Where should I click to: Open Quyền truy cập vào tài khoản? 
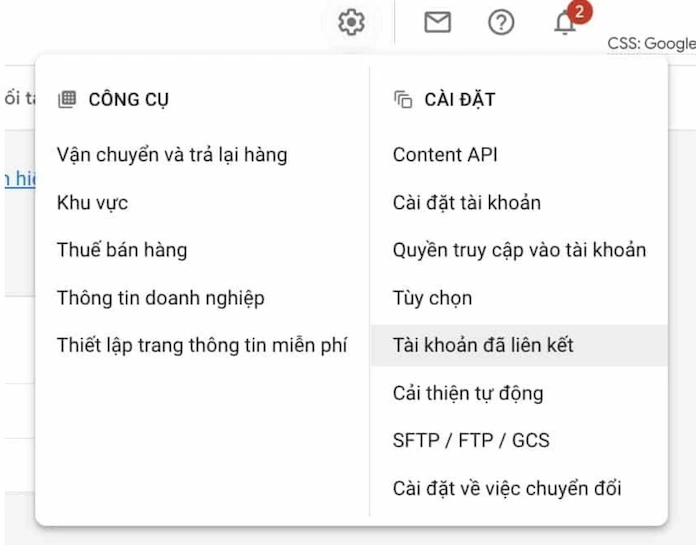click(519, 250)
